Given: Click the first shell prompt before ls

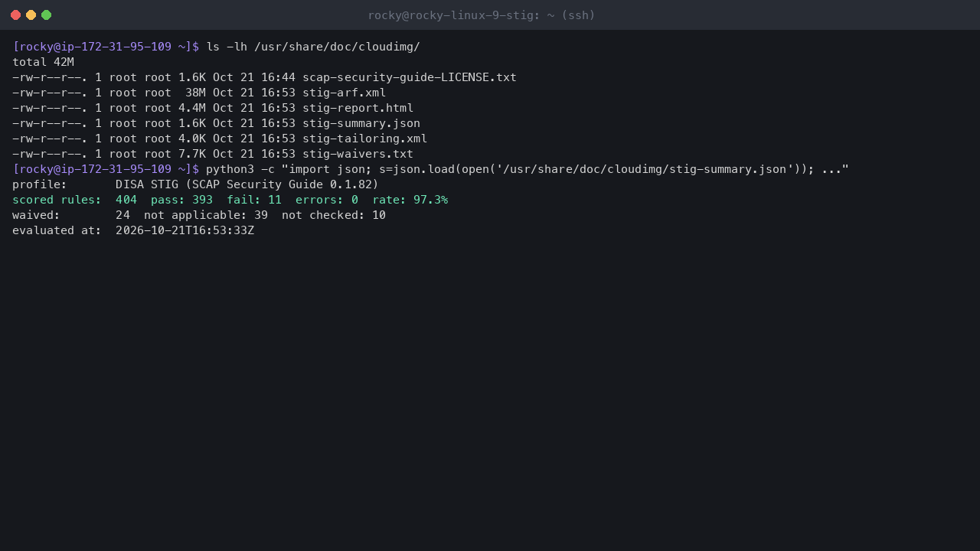Looking at the screenshot, I should tap(106, 47).
